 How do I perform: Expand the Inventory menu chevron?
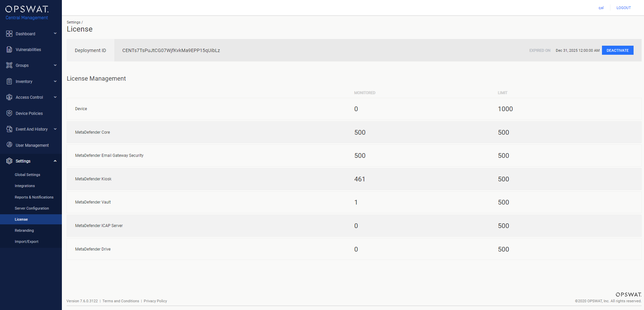click(55, 81)
